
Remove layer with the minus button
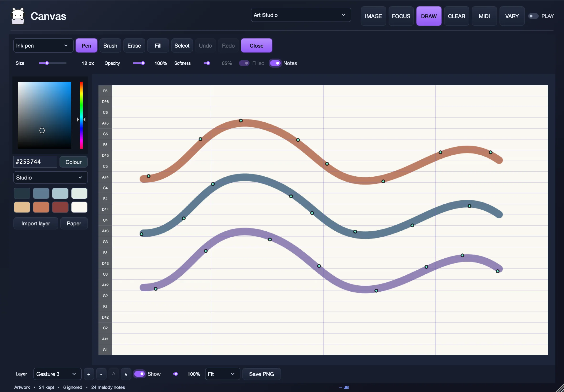pos(101,374)
